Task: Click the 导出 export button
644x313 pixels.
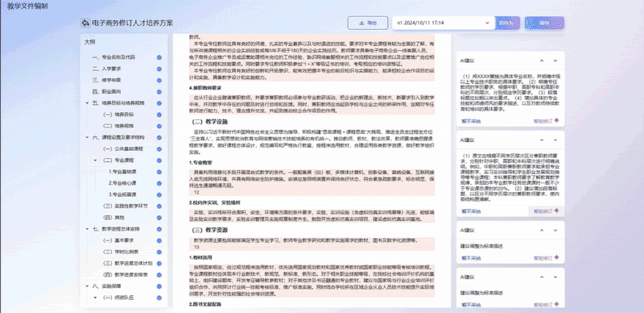Action: point(368,23)
